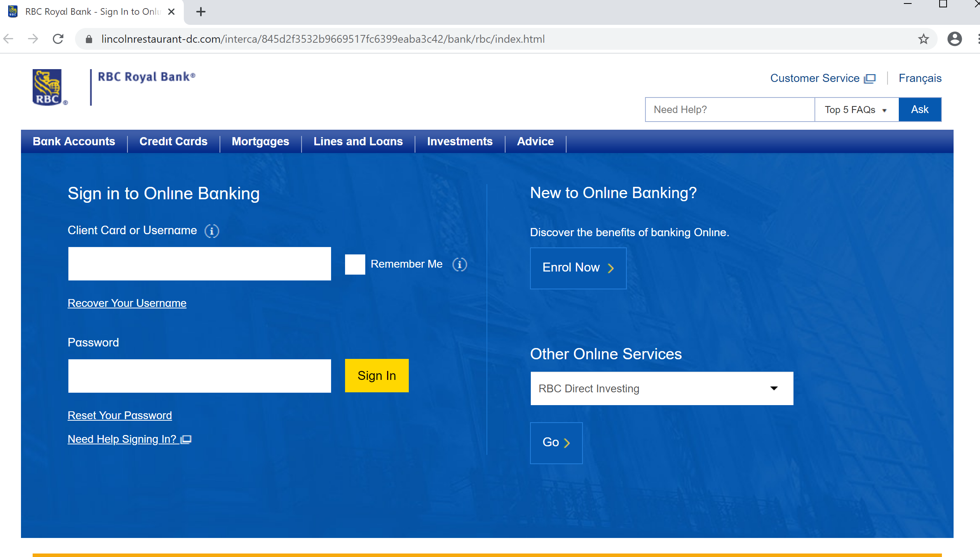This screenshot has width=980, height=557.
Task: Expand the RBC Direct Investing dropdown
Action: tap(661, 388)
